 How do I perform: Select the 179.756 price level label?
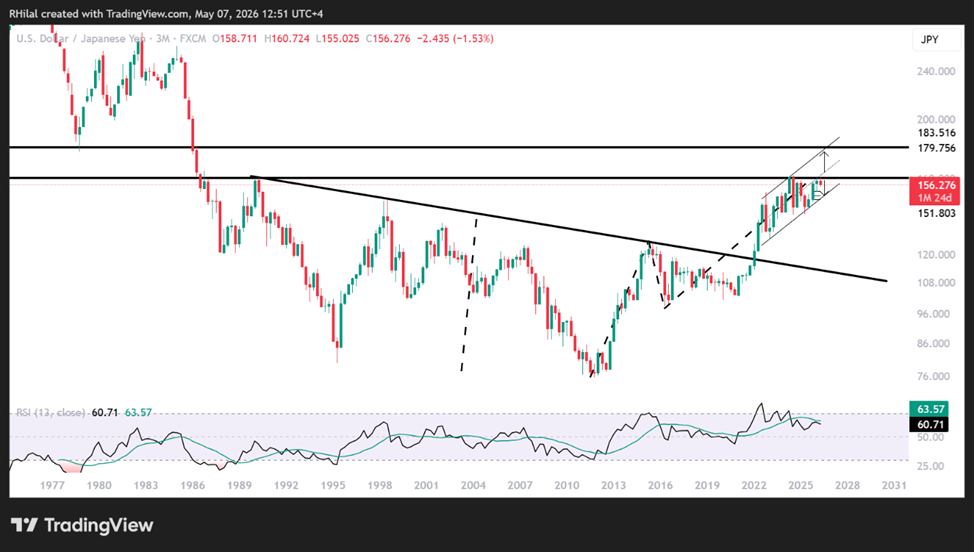[x=937, y=148]
